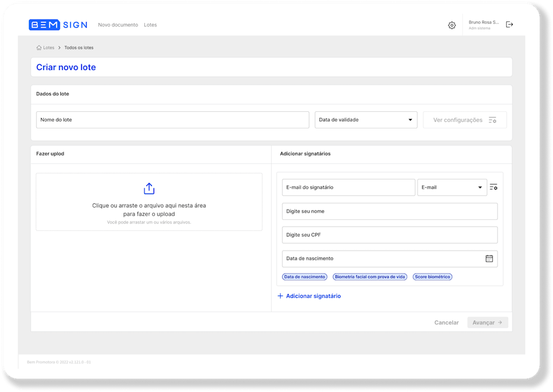Click the BEM Sign logo
This screenshot has height=392, width=553.
click(x=58, y=25)
